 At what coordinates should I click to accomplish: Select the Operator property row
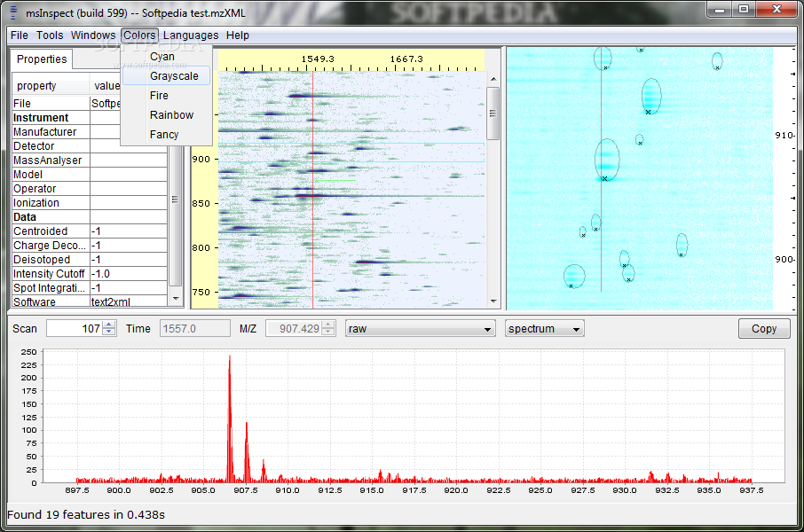pyautogui.click(x=90, y=189)
